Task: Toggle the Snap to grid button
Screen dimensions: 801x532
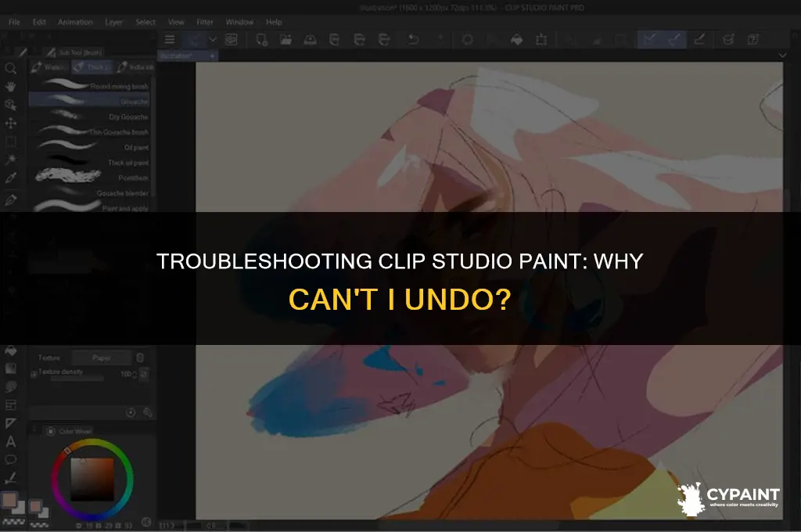Action: 699,39
